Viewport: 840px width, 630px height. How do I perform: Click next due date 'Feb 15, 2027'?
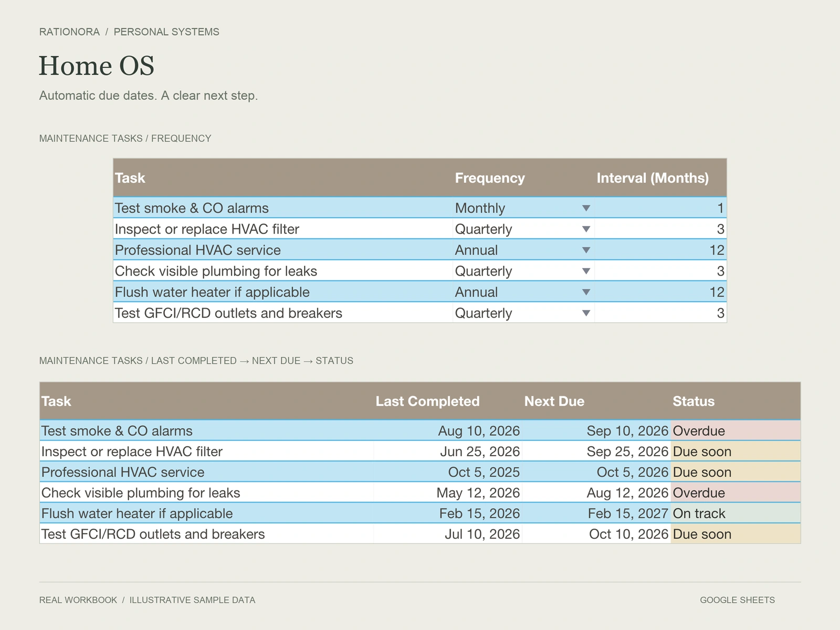[x=596, y=513]
